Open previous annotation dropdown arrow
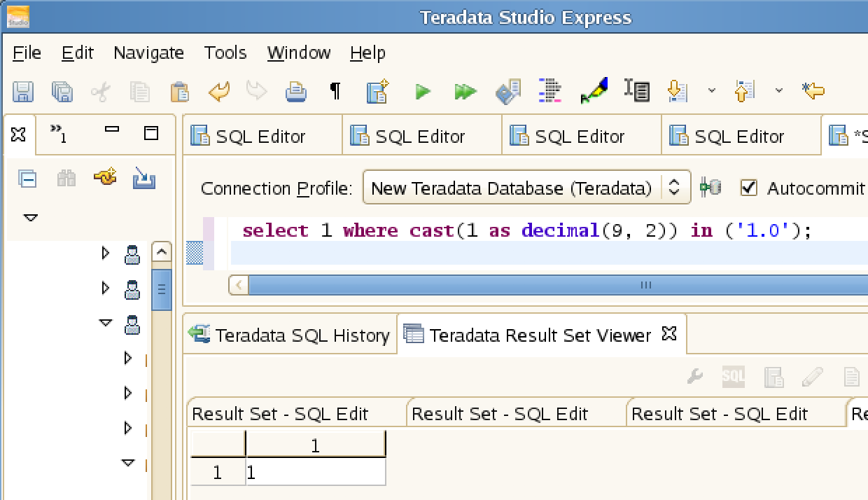Screen dimensions: 868x500 778,90
